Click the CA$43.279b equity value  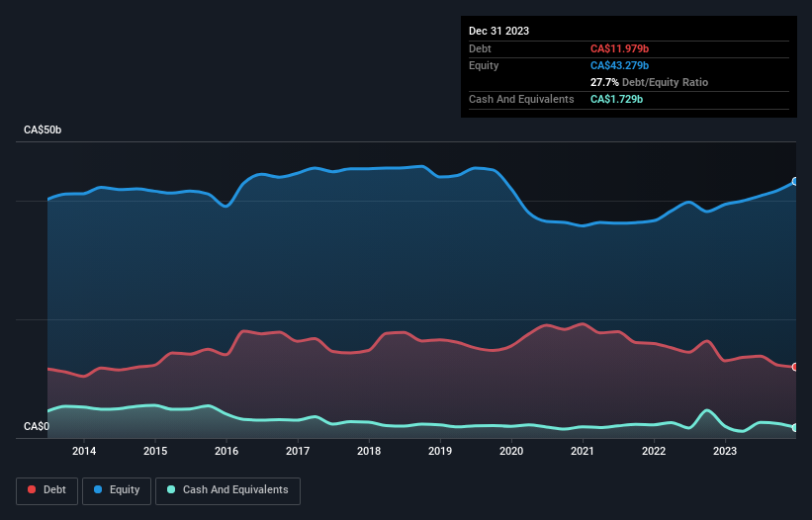tap(619, 65)
